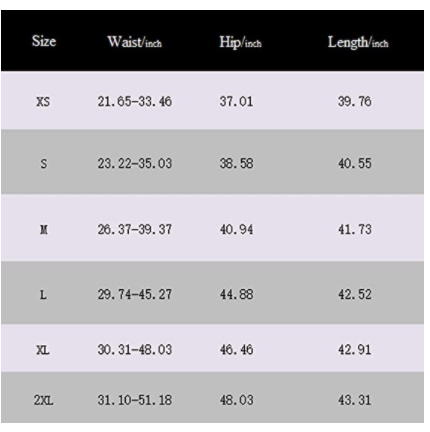The width and height of the screenshot is (430, 432).
Task: Click hip value 46.46
Action: (236, 350)
